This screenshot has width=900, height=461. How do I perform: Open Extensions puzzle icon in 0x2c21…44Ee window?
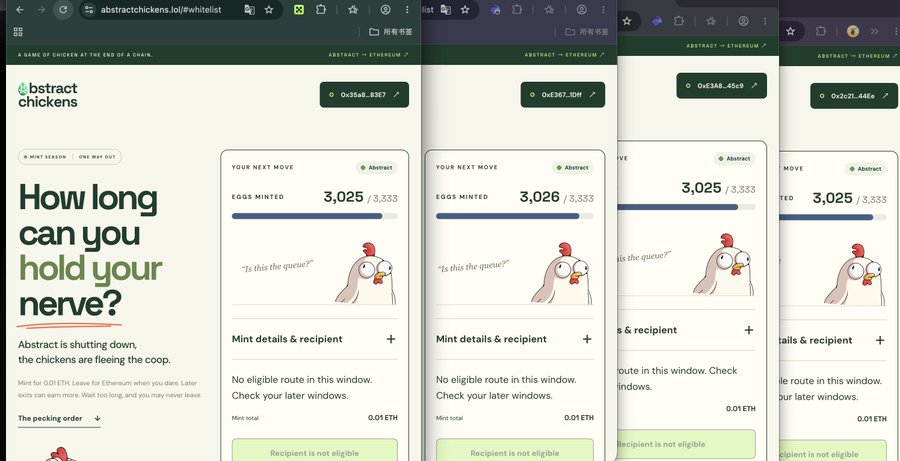coord(821,32)
